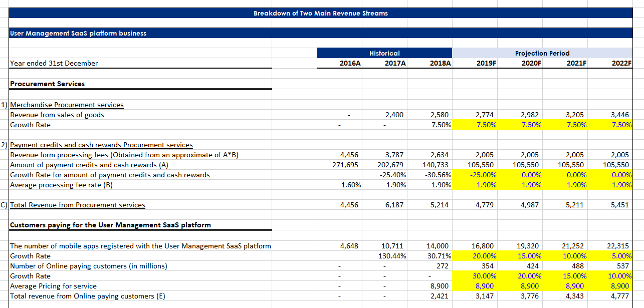The height and width of the screenshot is (308, 644).
Task: Select the 'Breakdown of Two Main Revenue Streams' title cell
Action: [321, 13]
